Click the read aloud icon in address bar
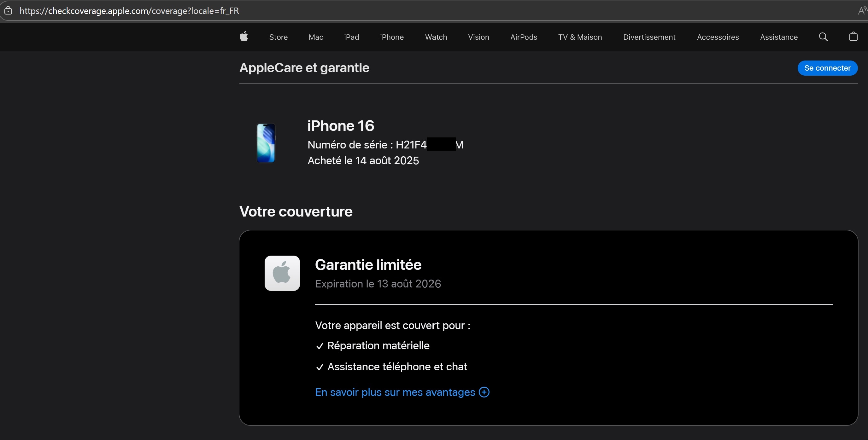The height and width of the screenshot is (440, 868). [x=861, y=11]
